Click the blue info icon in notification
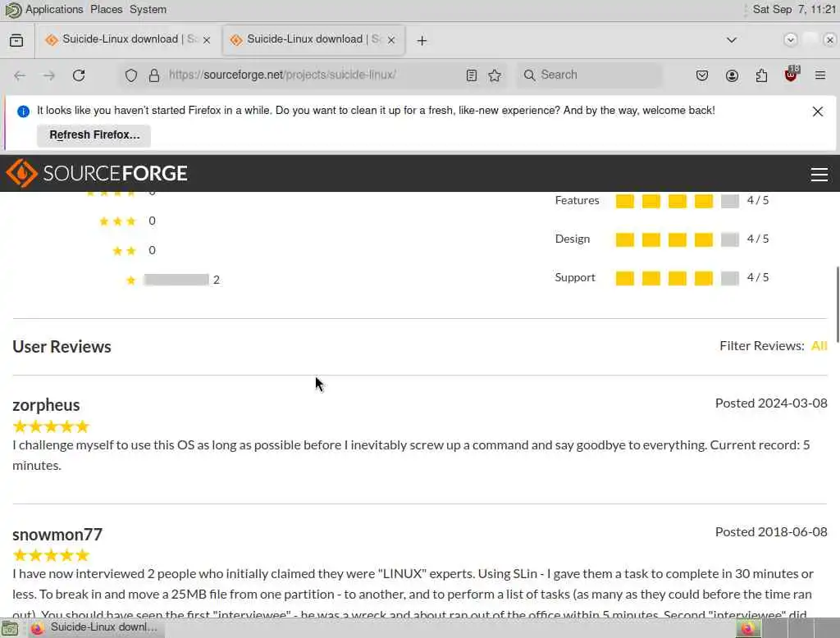This screenshot has height=638, width=840. (x=23, y=112)
